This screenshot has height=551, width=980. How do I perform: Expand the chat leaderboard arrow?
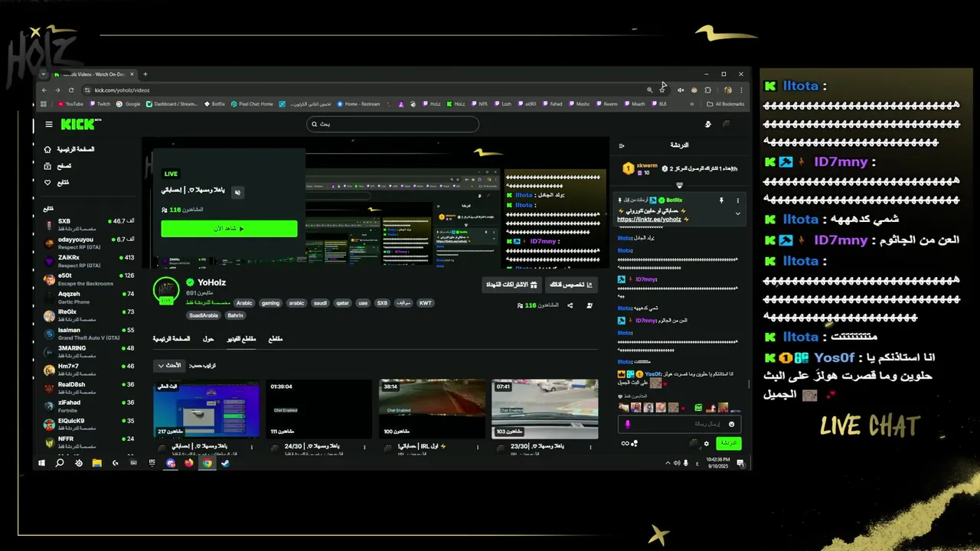click(679, 185)
